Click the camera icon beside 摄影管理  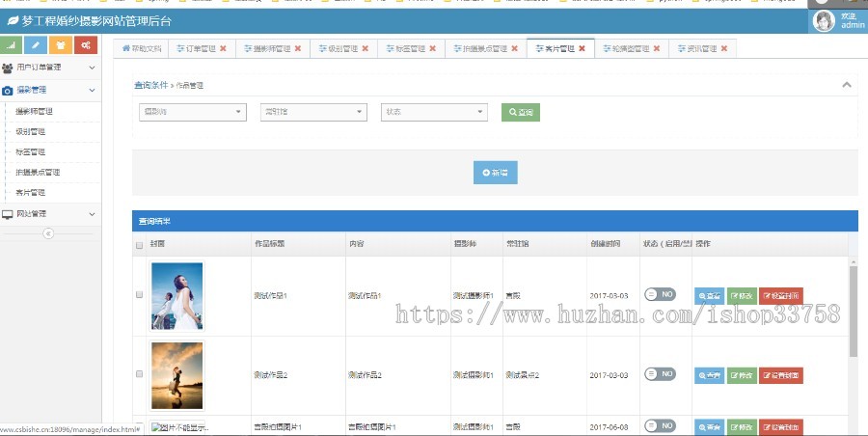click(7, 91)
